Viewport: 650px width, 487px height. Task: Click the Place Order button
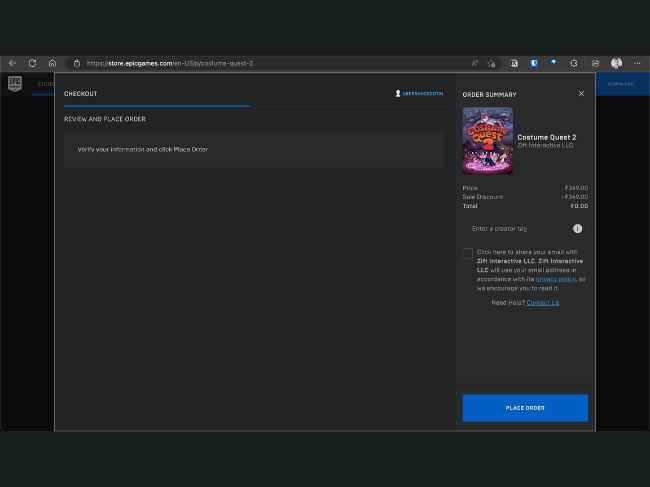click(x=525, y=408)
